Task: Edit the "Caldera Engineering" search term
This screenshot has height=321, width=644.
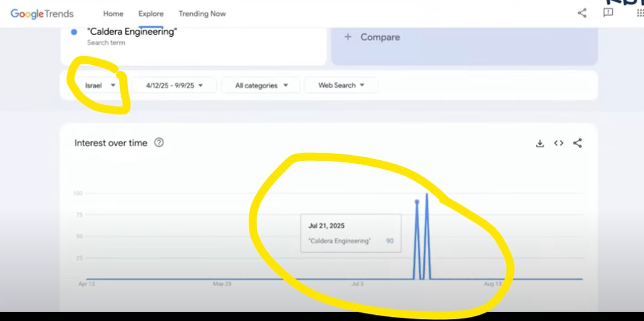Action: click(132, 32)
